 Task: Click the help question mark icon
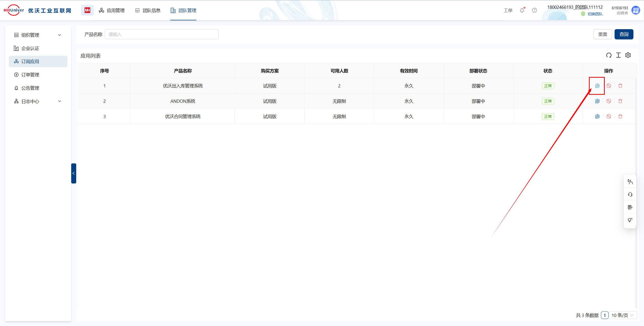(x=534, y=10)
